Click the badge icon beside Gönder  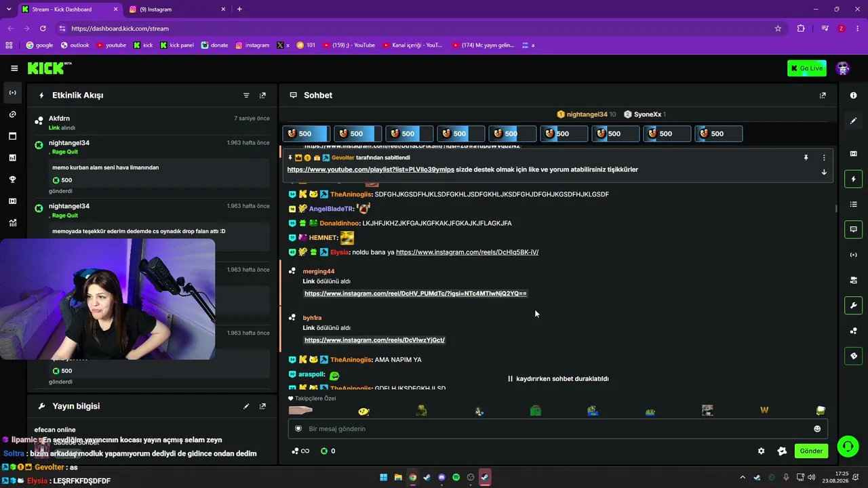click(782, 451)
